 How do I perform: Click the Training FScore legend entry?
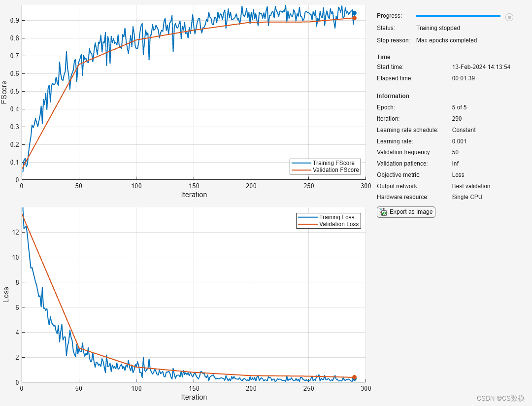[325, 163]
